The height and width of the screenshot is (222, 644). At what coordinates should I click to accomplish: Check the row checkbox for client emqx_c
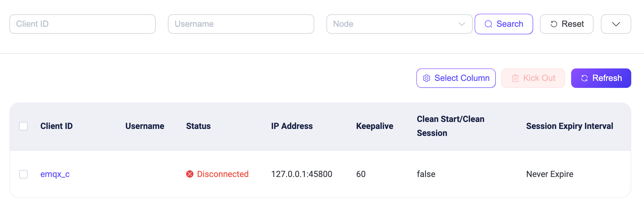click(23, 174)
